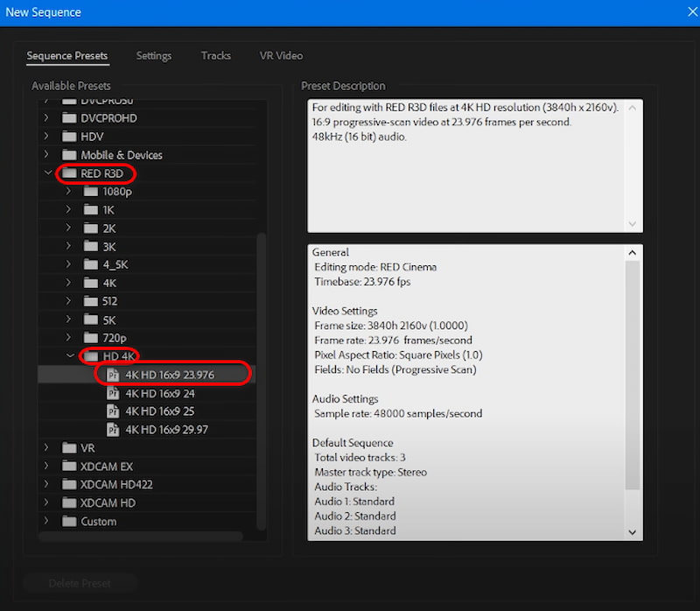The width and height of the screenshot is (700, 611).
Task: Select the 4K HD 16x9 25 preset name
Action: [159, 411]
